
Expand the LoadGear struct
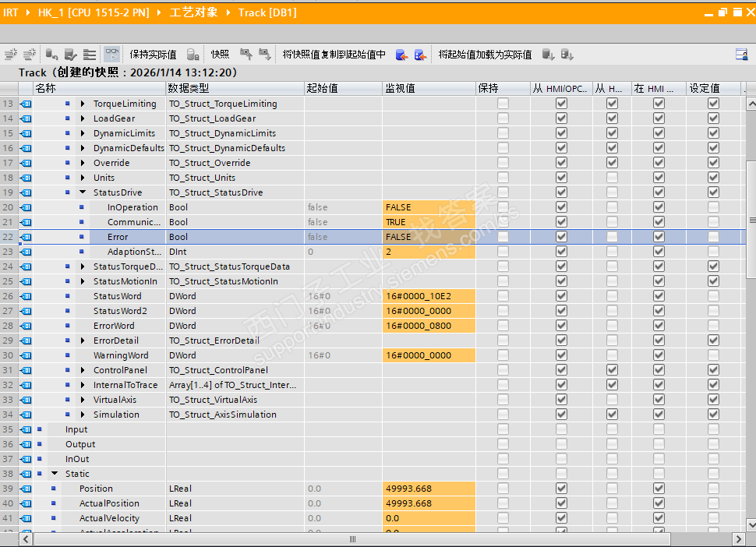click(83, 118)
